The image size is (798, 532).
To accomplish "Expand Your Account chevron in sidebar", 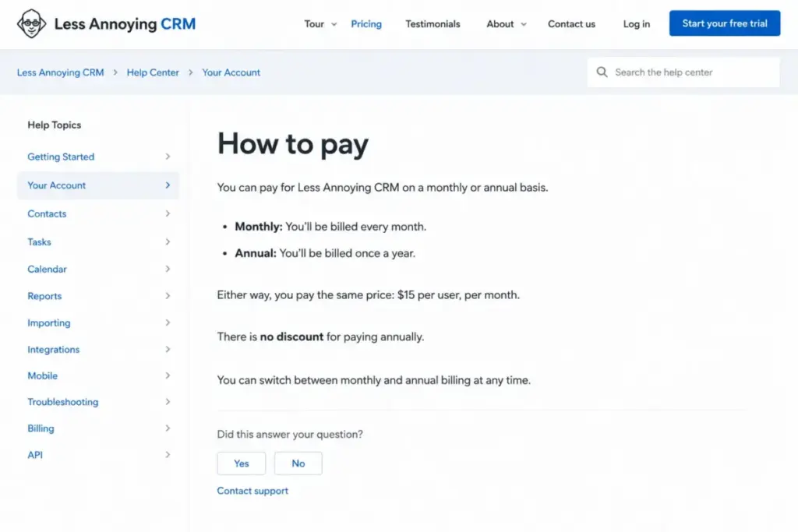I will click(168, 185).
